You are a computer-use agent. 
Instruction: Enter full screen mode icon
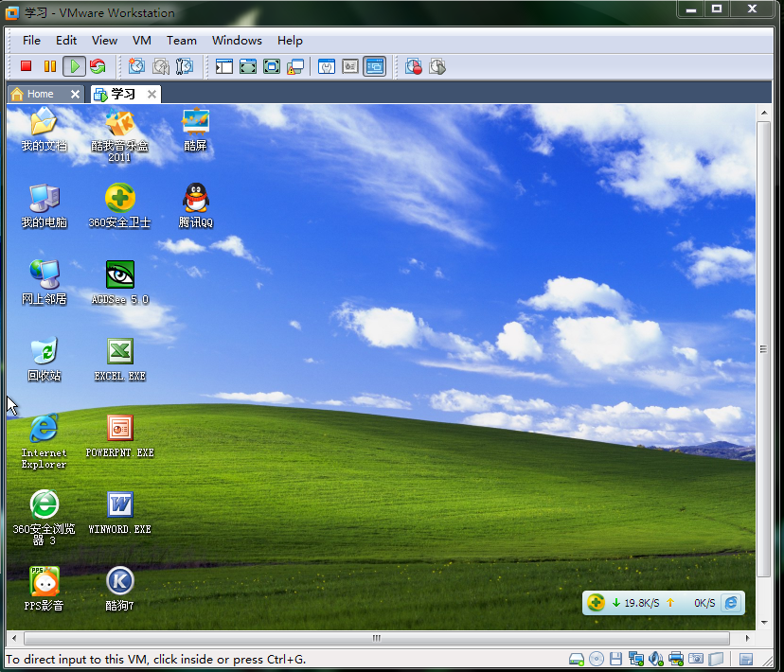click(272, 66)
